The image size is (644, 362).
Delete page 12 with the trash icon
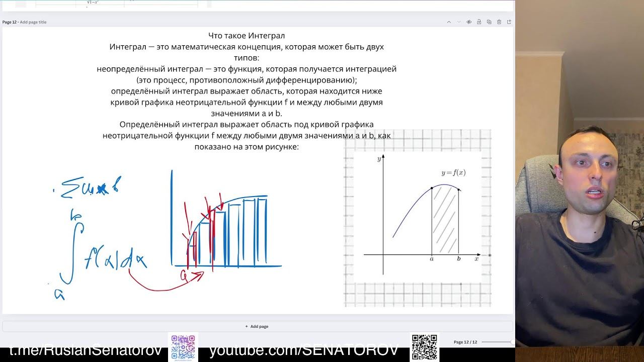coord(499,22)
